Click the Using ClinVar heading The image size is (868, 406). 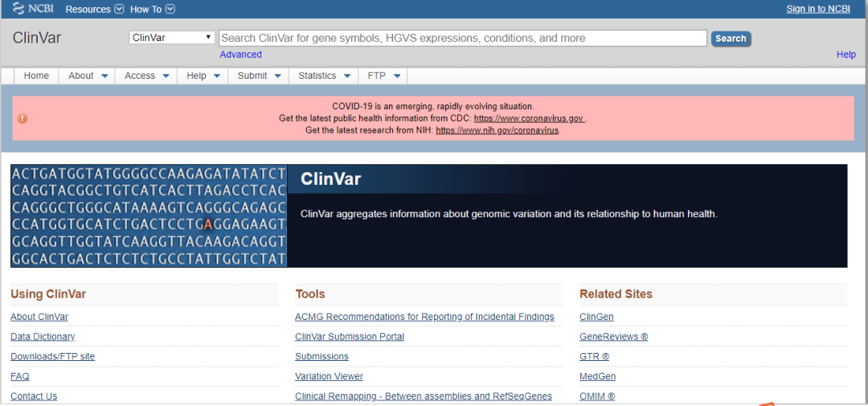48,294
